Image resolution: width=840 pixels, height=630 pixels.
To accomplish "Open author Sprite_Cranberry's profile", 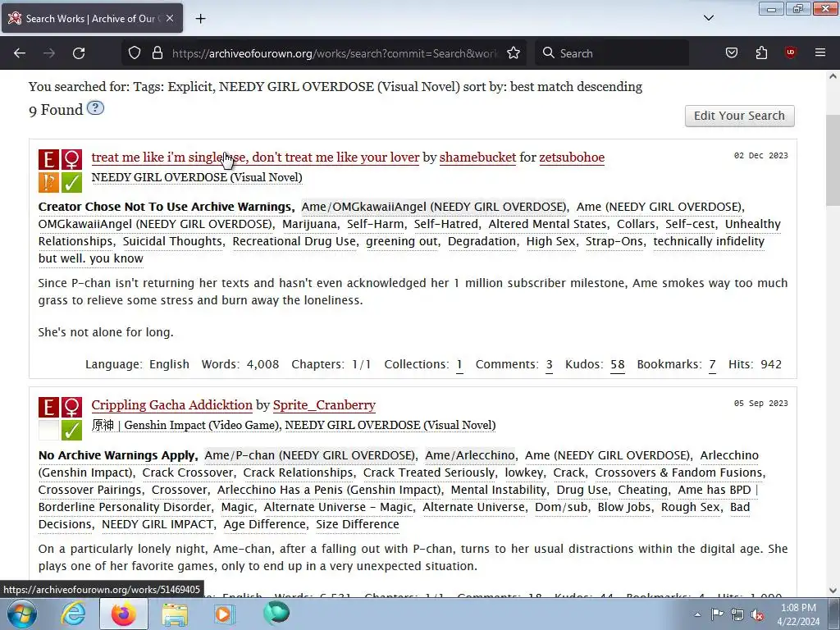I will [324, 405].
